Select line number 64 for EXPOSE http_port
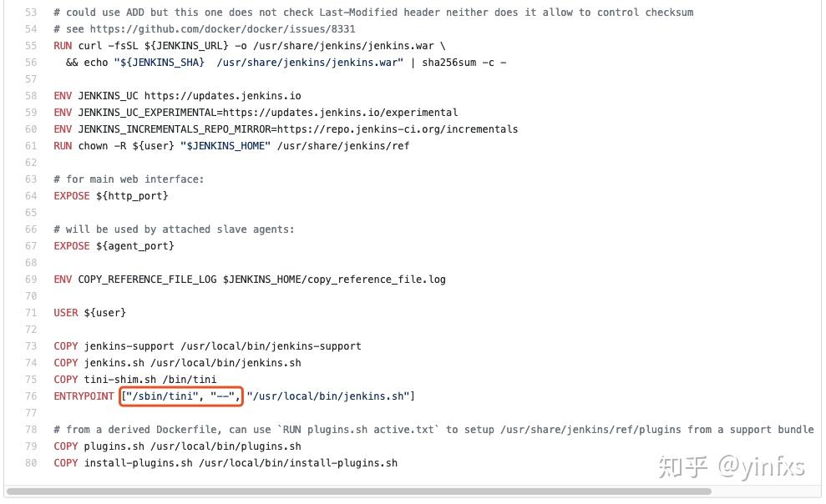The height and width of the screenshot is (504, 826). click(31, 196)
